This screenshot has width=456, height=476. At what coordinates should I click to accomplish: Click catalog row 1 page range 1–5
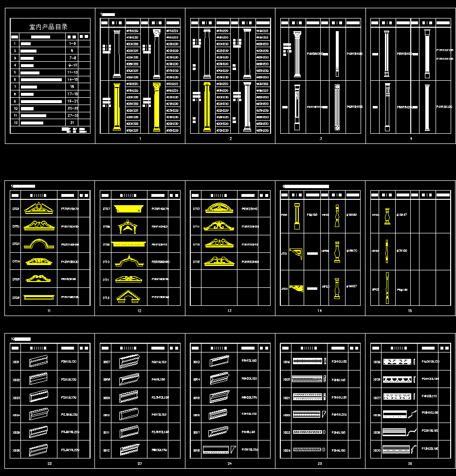[x=72, y=43]
